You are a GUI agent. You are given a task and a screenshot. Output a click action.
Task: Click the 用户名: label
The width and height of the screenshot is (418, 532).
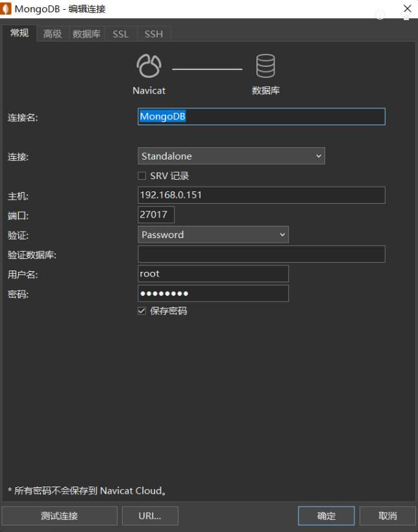click(23, 275)
